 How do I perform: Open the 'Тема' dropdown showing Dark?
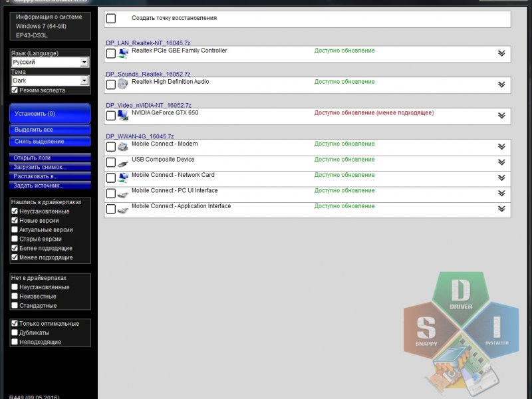(x=51, y=80)
